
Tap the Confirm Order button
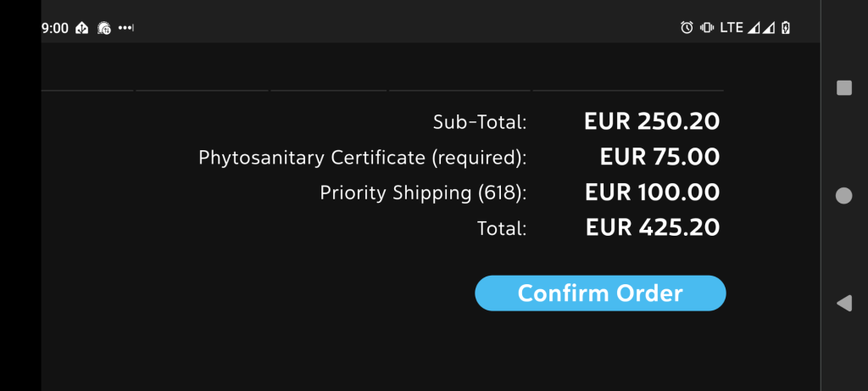click(x=600, y=293)
